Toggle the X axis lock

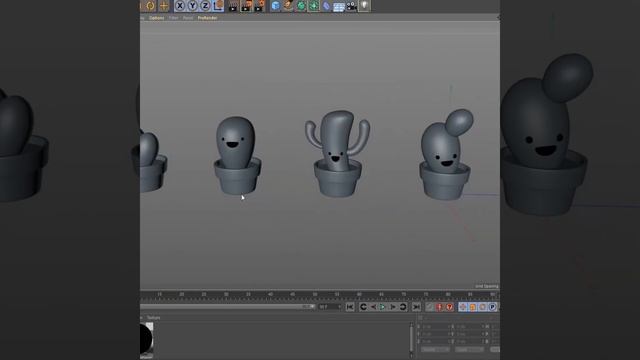pyautogui.click(x=180, y=6)
